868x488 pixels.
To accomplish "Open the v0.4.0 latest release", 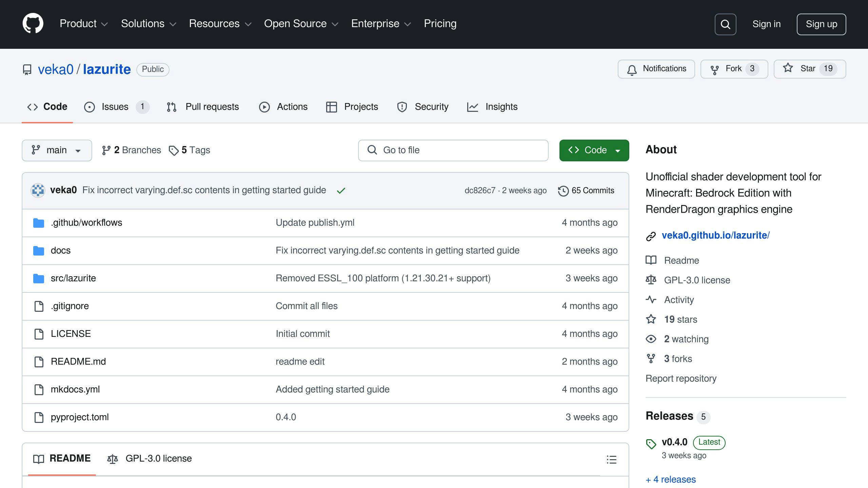I will (674, 442).
